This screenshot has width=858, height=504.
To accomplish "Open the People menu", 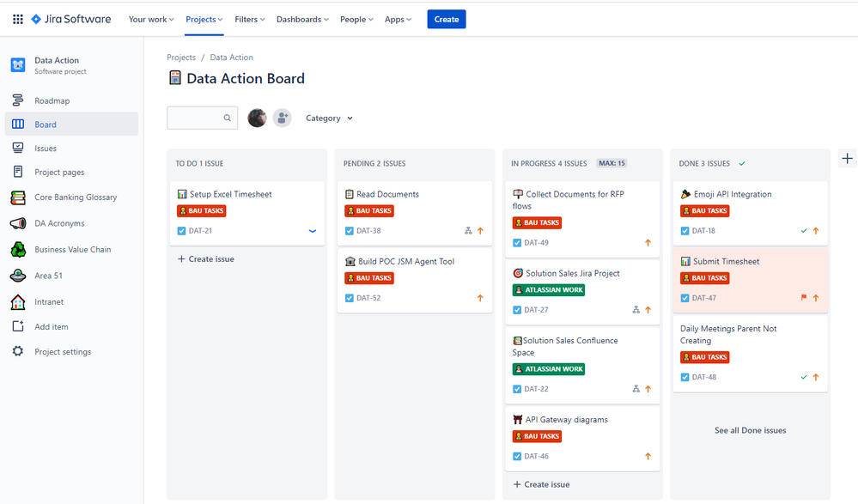I will pyautogui.click(x=356, y=18).
